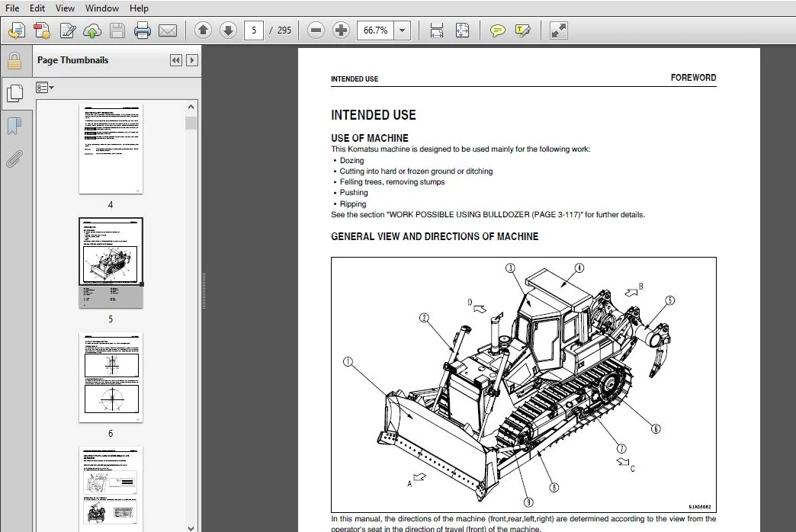
Task: Select page 4 thumbnail
Action: [111, 149]
